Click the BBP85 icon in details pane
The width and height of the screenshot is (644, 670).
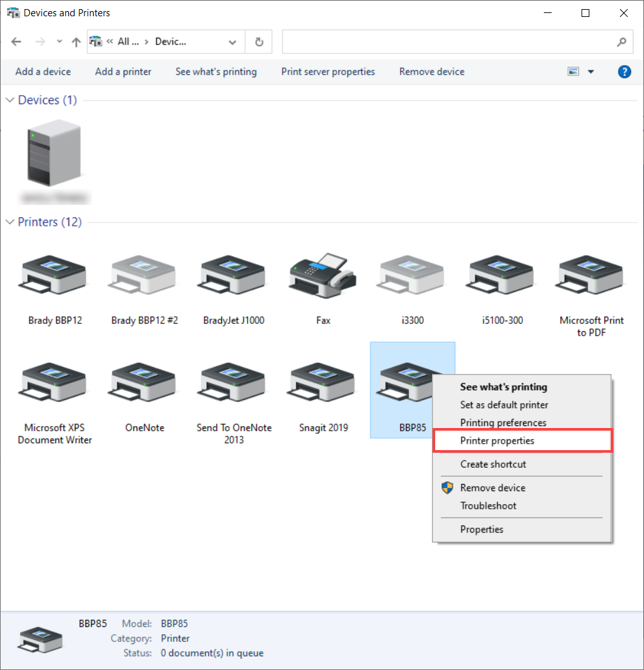point(40,639)
